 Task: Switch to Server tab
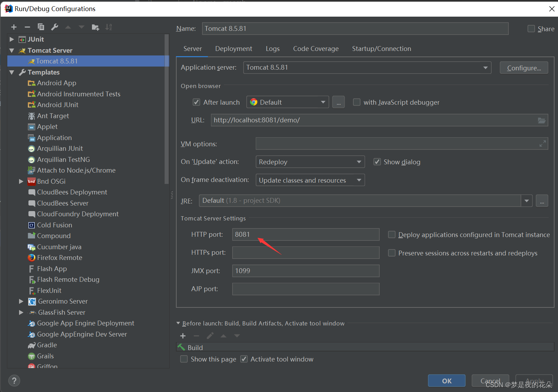pos(193,49)
